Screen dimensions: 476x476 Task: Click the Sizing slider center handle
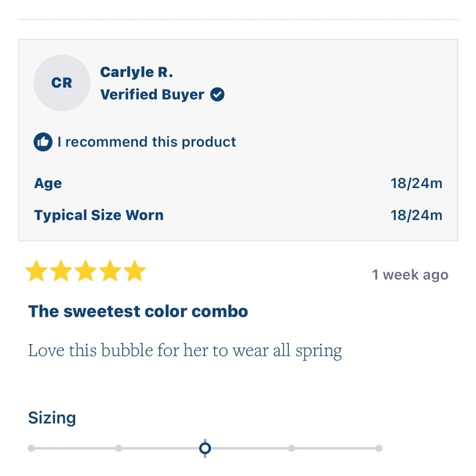pyautogui.click(x=205, y=448)
